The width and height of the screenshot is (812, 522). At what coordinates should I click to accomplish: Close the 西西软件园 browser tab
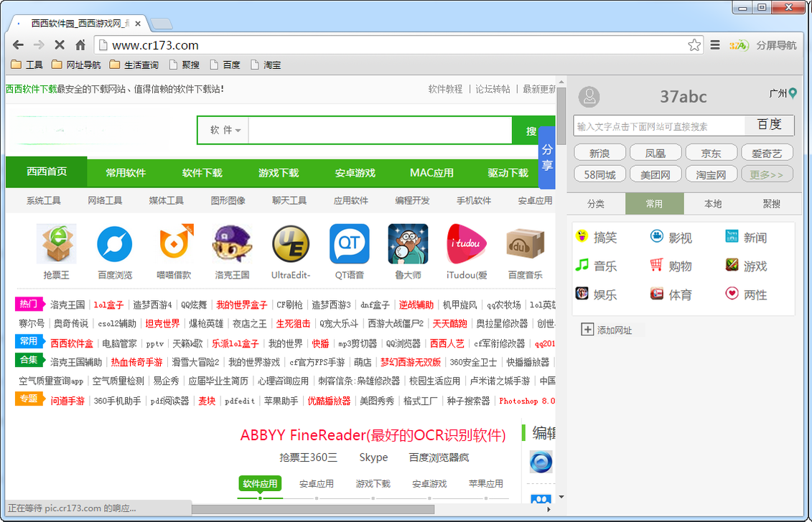coord(138,24)
